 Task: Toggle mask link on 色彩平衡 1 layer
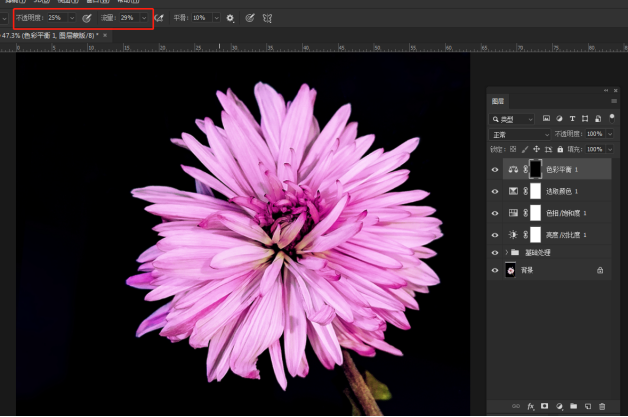(525, 169)
